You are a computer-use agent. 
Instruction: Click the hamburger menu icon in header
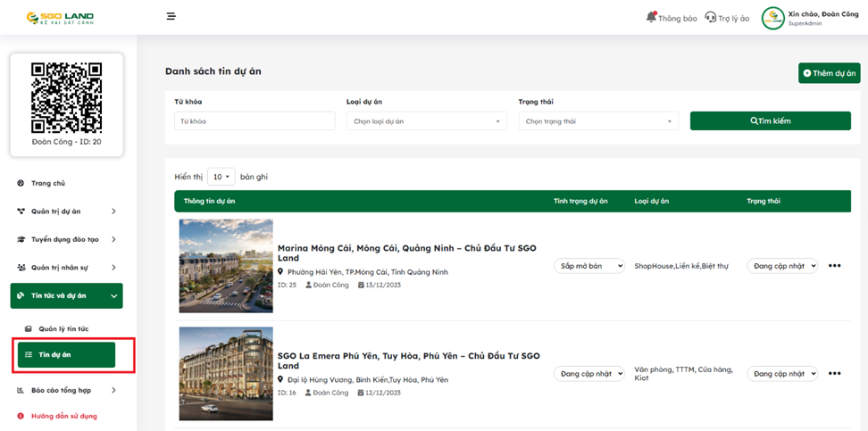(171, 17)
